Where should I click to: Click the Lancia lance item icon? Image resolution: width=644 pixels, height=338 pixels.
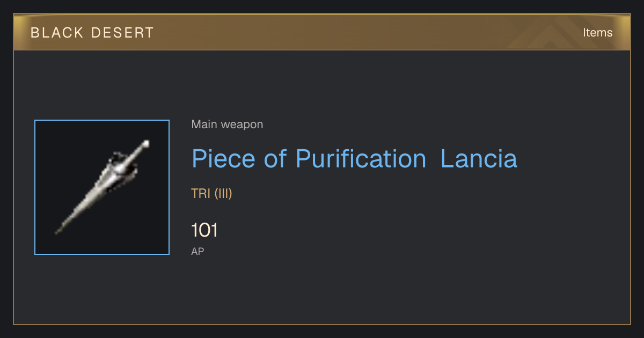click(102, 187)
